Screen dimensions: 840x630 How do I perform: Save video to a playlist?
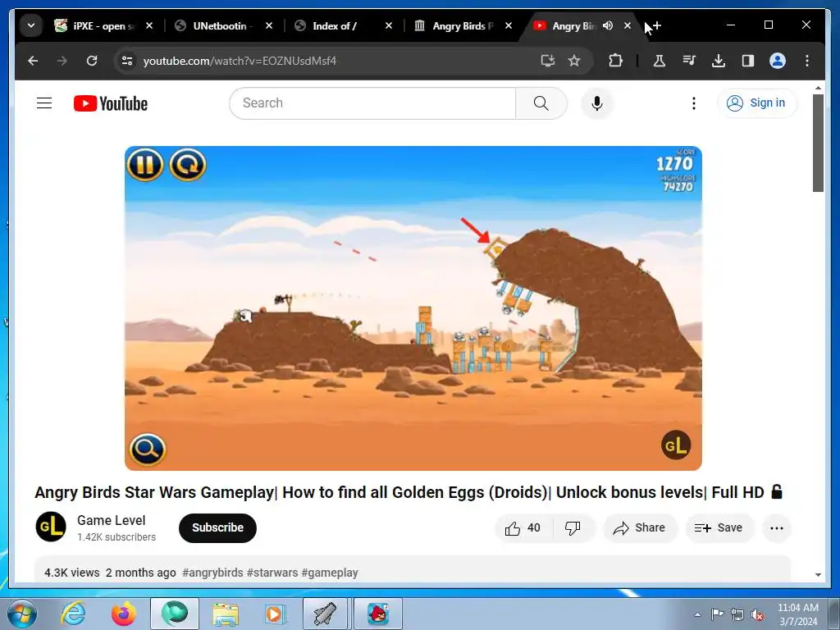pos(719,528)
